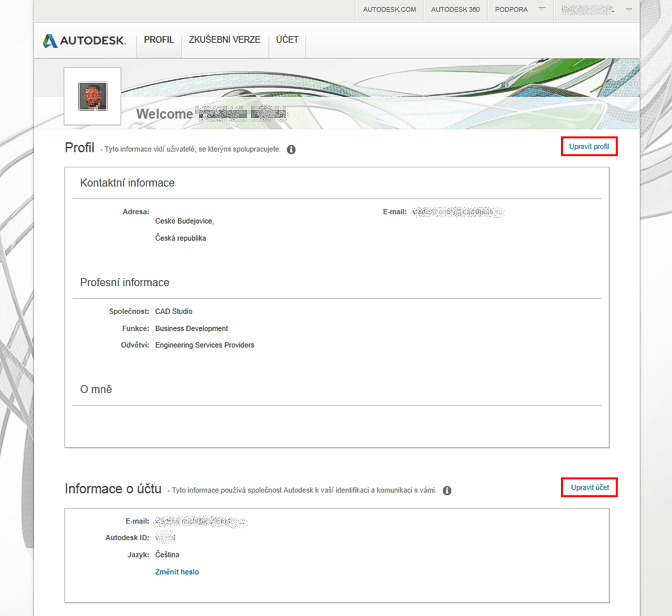Open the AUTODESK 360 top link
Screen dimensions: 672x616
click(456, 9)
